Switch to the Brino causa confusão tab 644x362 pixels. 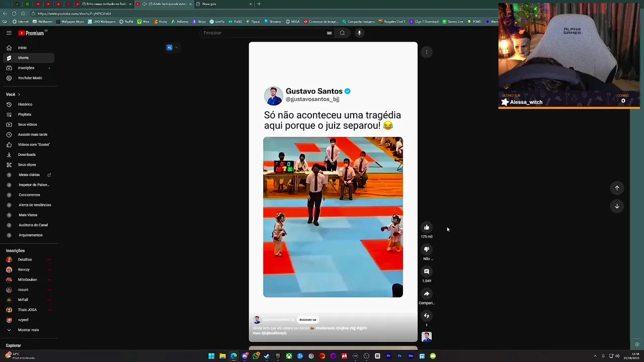pyautogui.click(x=104, y=4)
